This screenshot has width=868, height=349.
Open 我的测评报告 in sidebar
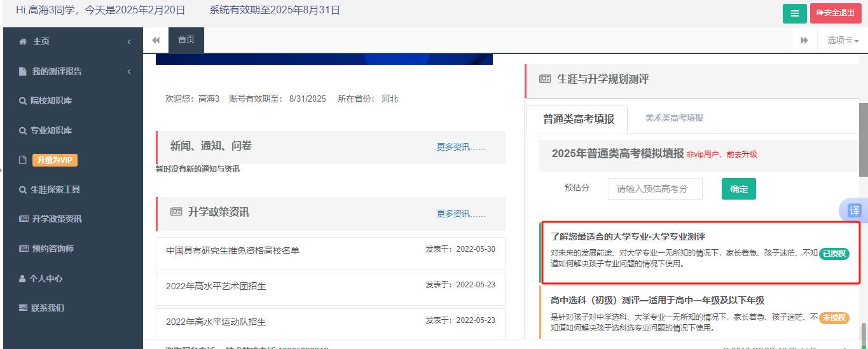point(57,71)
